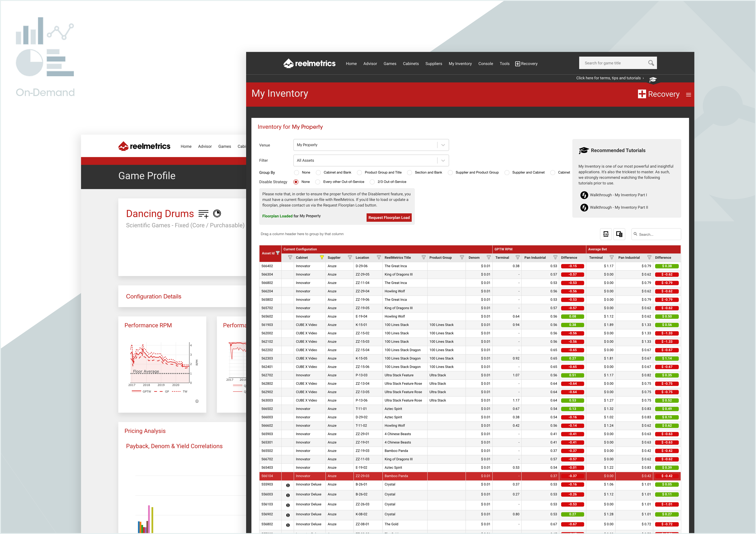Click the dollar icon in row 556802
Viewport: 756px width, 534px height.
[288, 525]
